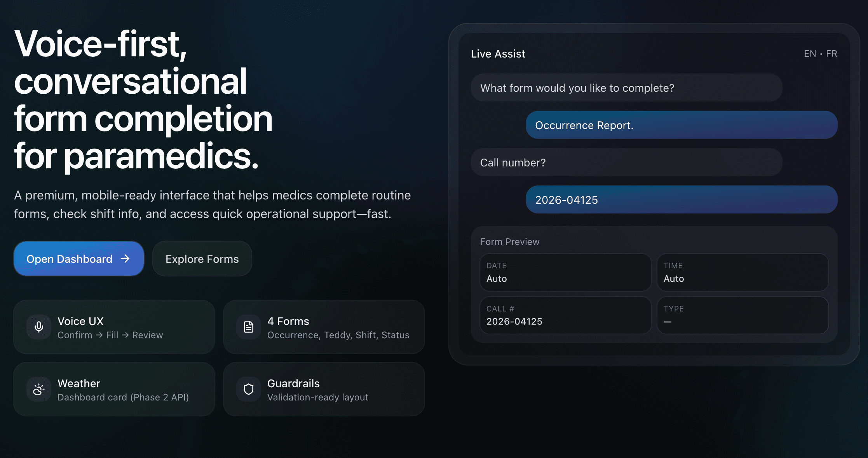Click the 2026-04125 reply bubble
The image size is (868, 458).
pos(681,200)
